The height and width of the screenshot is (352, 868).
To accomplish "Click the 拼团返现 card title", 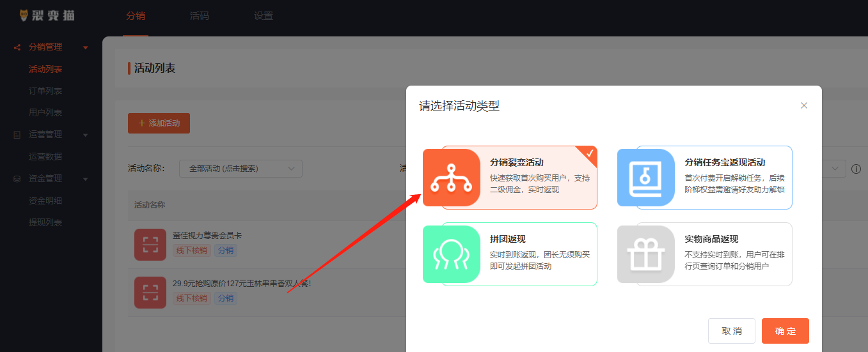I will pos(508,240).
